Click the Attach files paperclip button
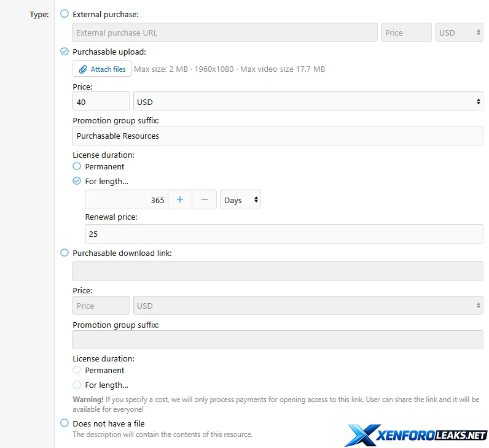Screen dimensions: 489x448 tap(102, 69)
